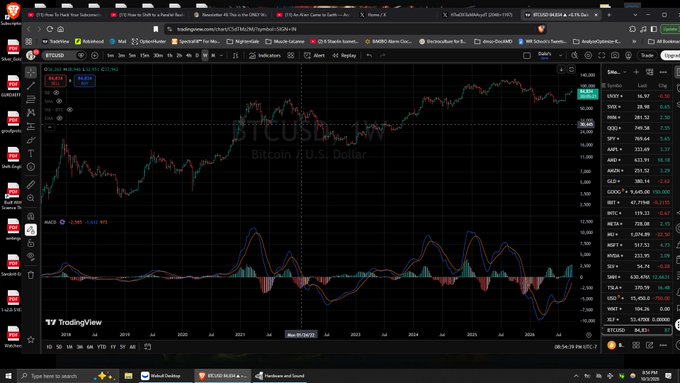Screen dimensions: 680x383
Task: Lock all drawing tools
Action: (x=31, y=243)
